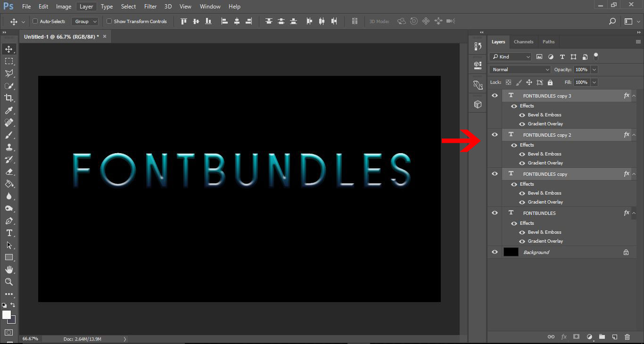644x344 pixels.
Task: Select the Hand tool
Action: pyautogui.click(x=9, y=270)
